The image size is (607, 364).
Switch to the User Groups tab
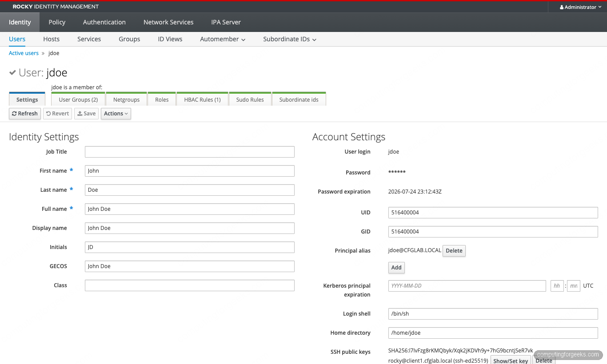click(78, 99)
